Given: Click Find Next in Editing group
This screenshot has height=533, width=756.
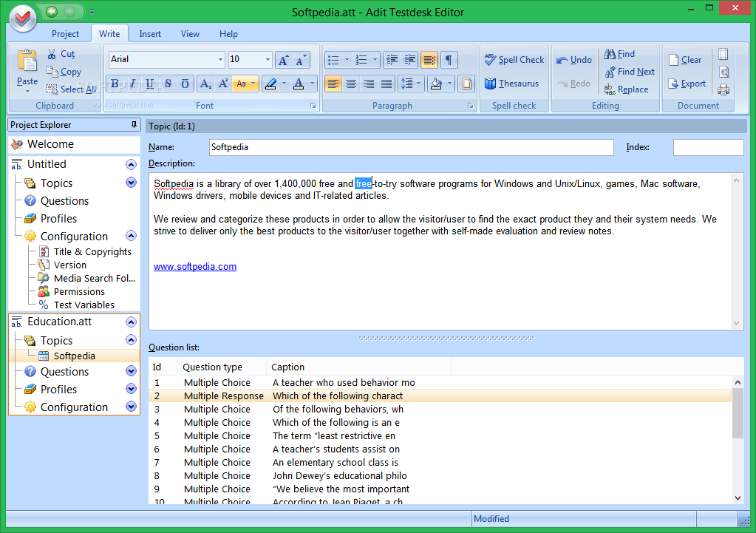Looking at the screenshot, I should click(x=630, y=72).
